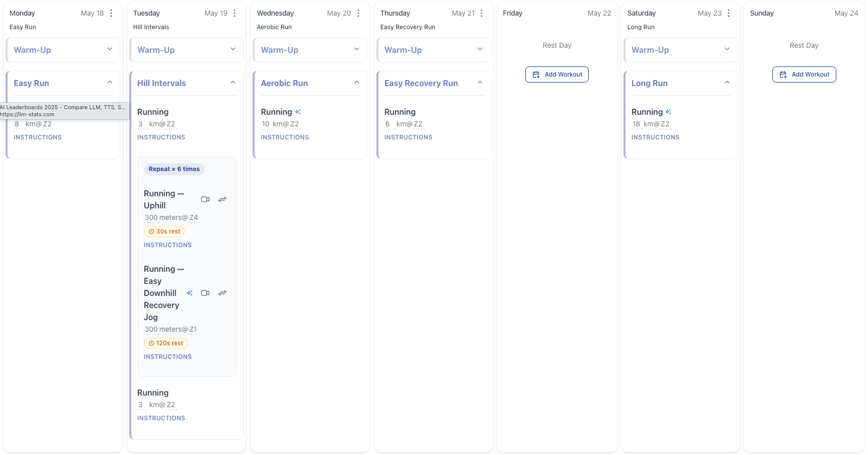868x455 pixels.
Task: Open Wednesday Aerobic Run instructions
Action: (x=285, y=137)
